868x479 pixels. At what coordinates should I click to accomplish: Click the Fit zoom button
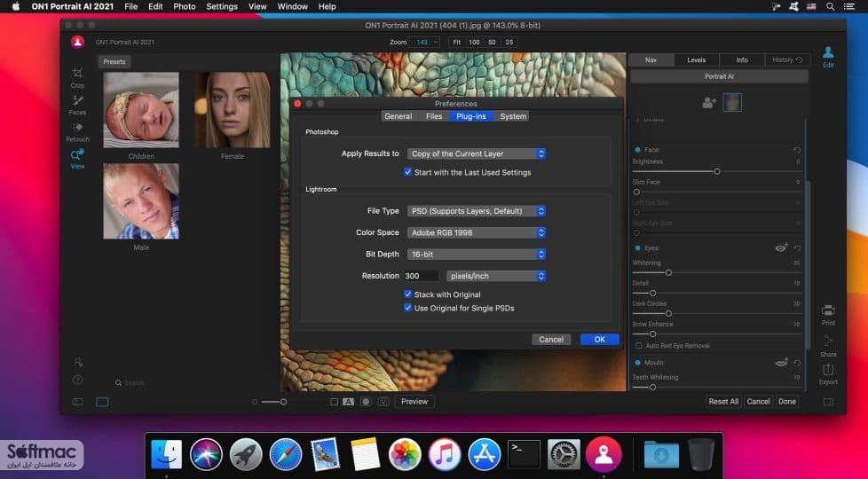coord(457,42)
